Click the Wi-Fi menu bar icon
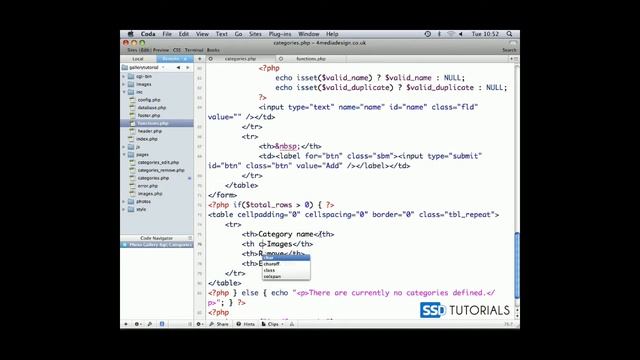Image resolution: width=640 pixels, height=360 pixels. click(451, 34)
